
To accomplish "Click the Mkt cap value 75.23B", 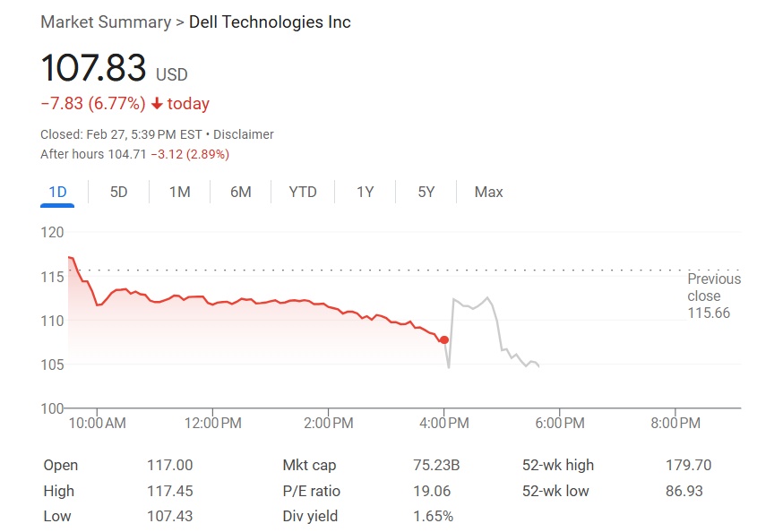I will click(x=435, y=465).
